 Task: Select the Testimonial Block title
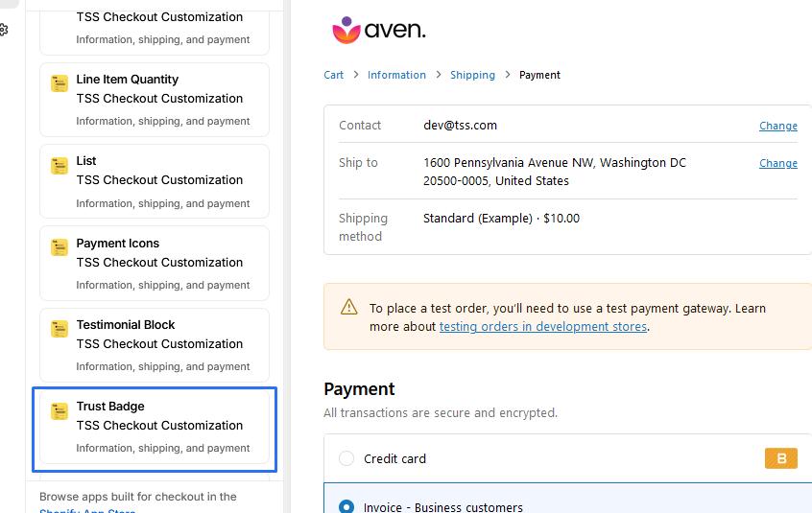[126, 325]
